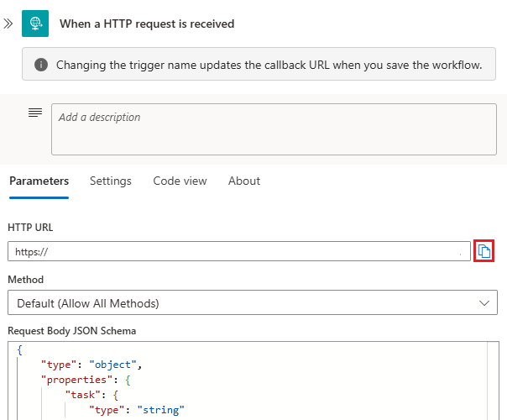The height and width of the screenshot is (420, 507).
Task: Open the Default (Allow All Methods) combo box
Action: pyautogui.click(x=243, y=302)
